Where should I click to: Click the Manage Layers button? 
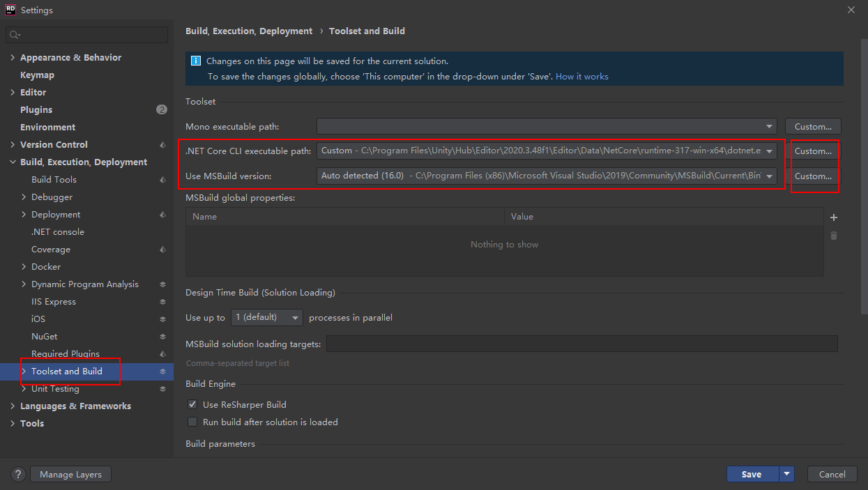tap(70, 474)
